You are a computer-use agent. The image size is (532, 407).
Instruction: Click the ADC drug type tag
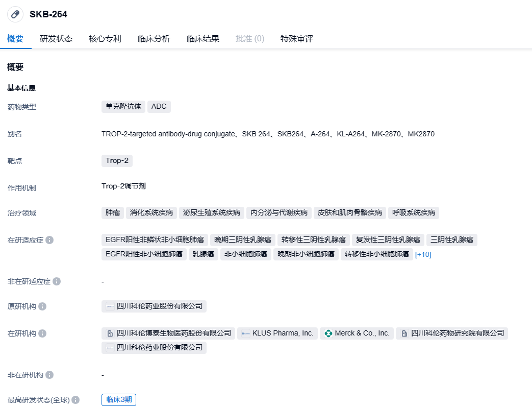(159, 107)
